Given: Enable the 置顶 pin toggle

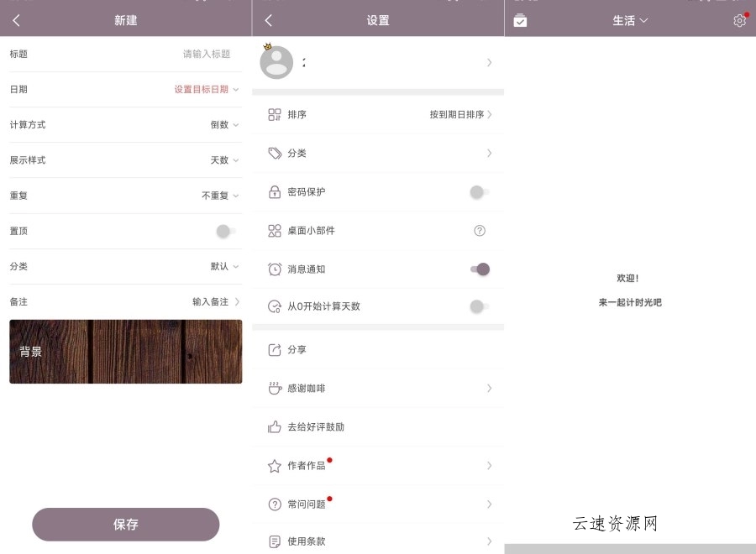Looking at the screenshot, I should (223, 231).
